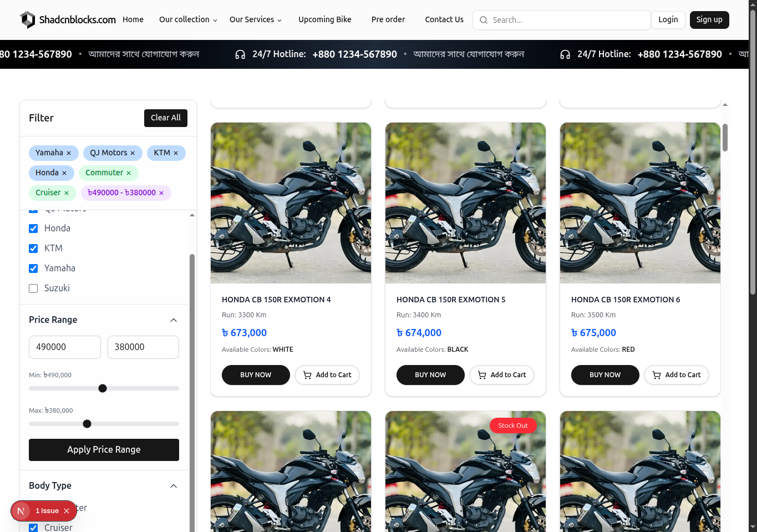
Task: Click the Shadcnblocks.com logo icon
Action: point(28,19)
